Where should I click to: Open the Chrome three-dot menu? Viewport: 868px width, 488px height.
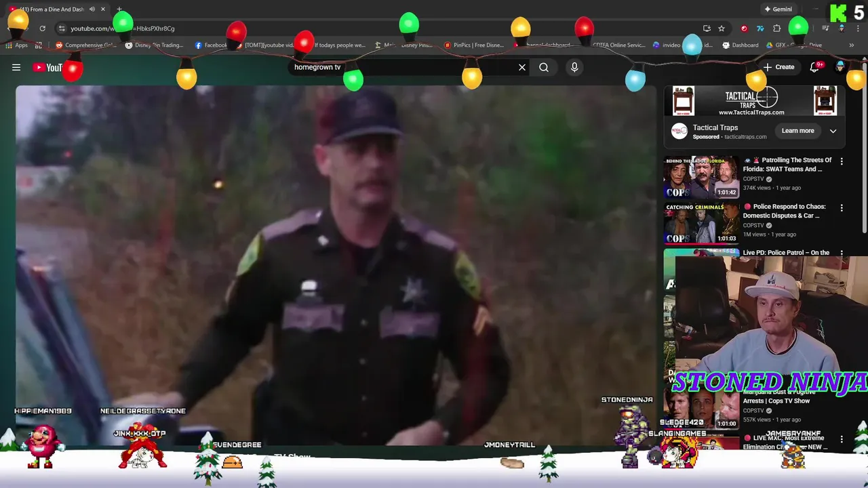tap(857, 28)
